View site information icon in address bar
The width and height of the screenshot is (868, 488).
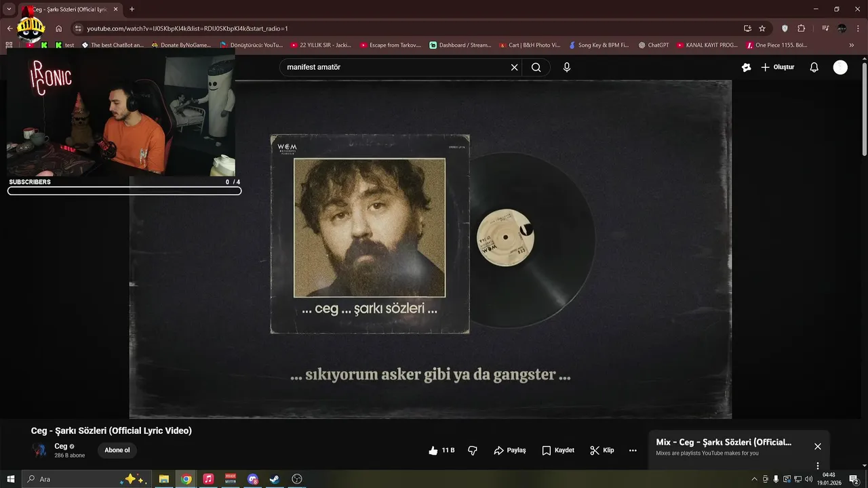click(x=78, y=28)
